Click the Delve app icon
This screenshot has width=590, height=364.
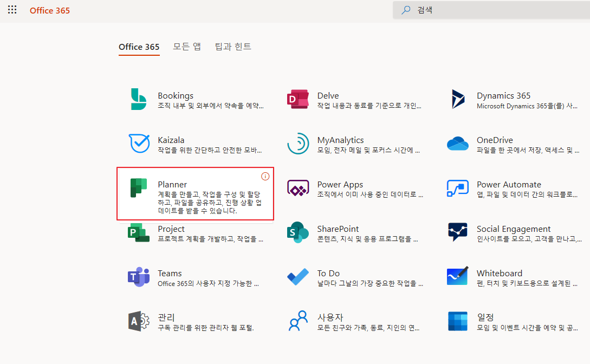point(298,99)
